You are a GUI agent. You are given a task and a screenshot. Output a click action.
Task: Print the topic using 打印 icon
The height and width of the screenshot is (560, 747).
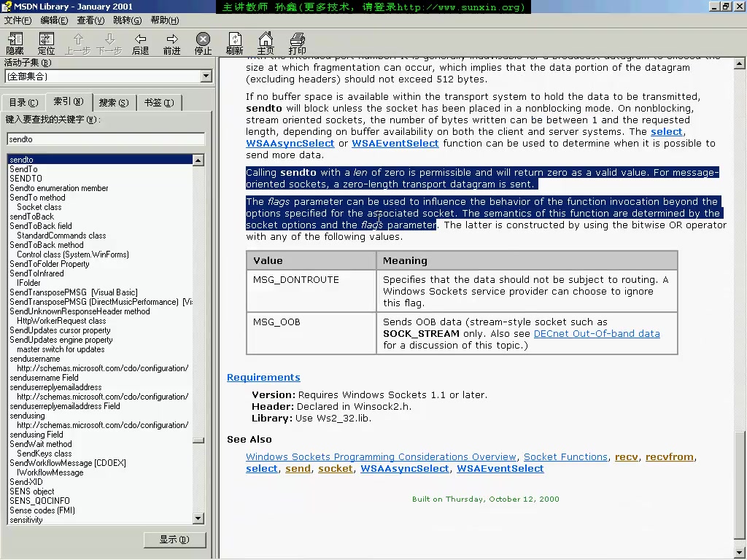coord(297,42)
